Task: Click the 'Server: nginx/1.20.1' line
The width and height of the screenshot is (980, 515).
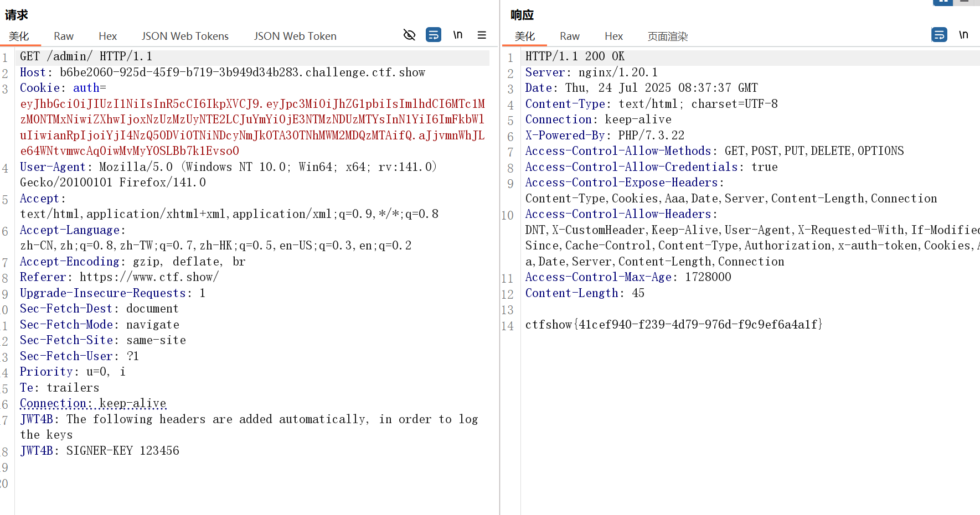Action: coord(591,72)
